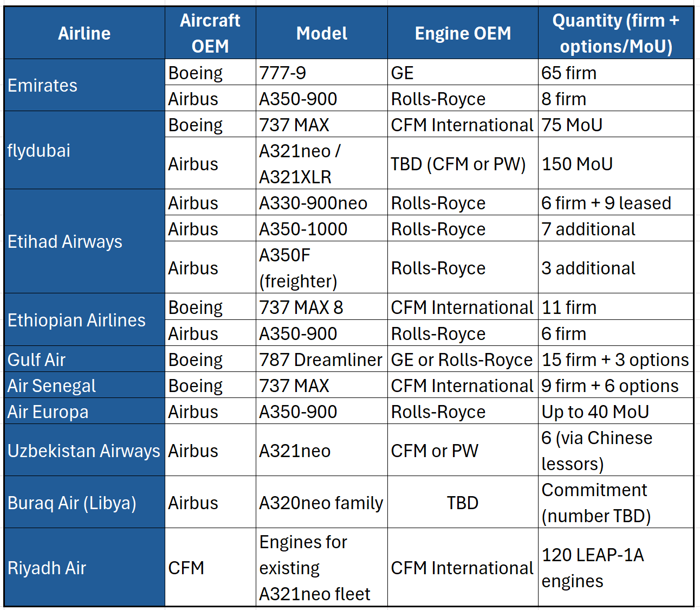Viewport: 700px width, 610px height.
Task: Select the A350F (freighter) model cell
Action: pos(321,268)
